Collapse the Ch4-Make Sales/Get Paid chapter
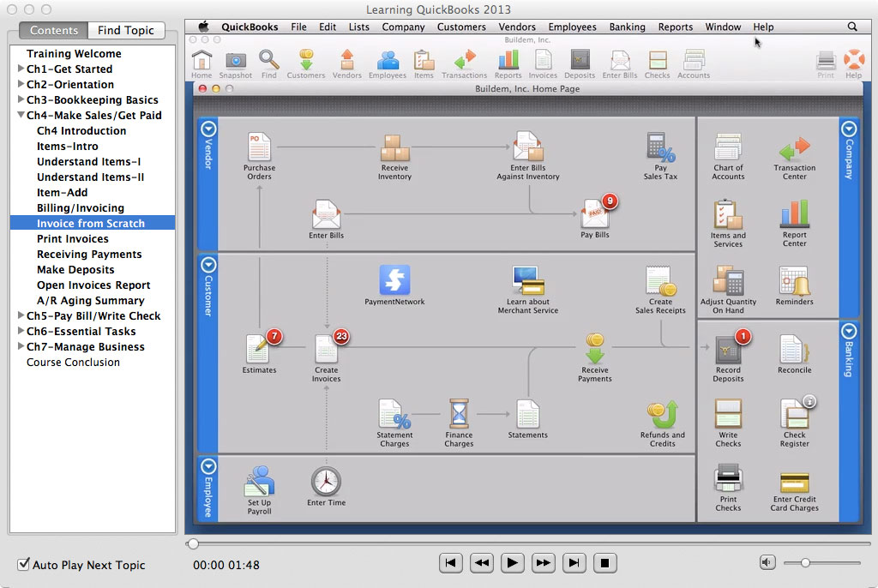 (x=21, y=116)
